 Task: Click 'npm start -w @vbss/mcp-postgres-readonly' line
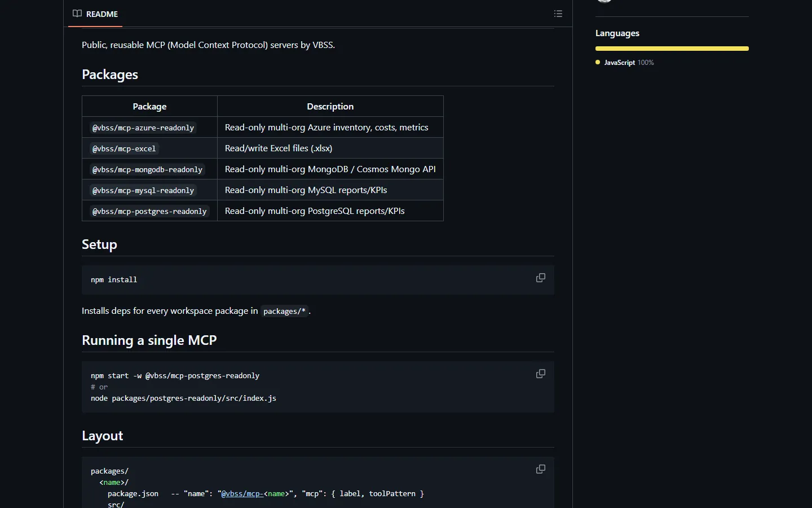click(x=175, y=376)
